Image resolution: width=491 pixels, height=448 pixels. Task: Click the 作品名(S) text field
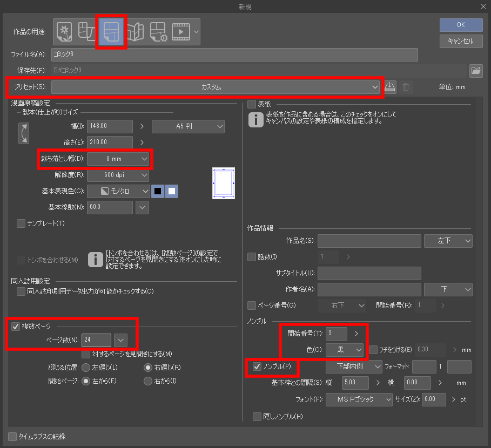pyautogui.click(x=369, y=241)
